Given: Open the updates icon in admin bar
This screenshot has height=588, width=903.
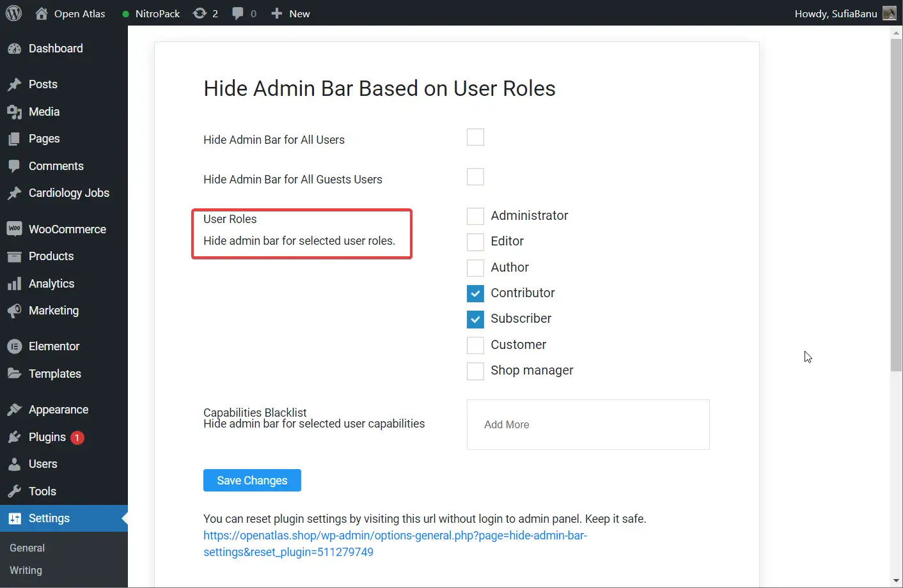Looking at the screenshot, I should tap(200, 13).
